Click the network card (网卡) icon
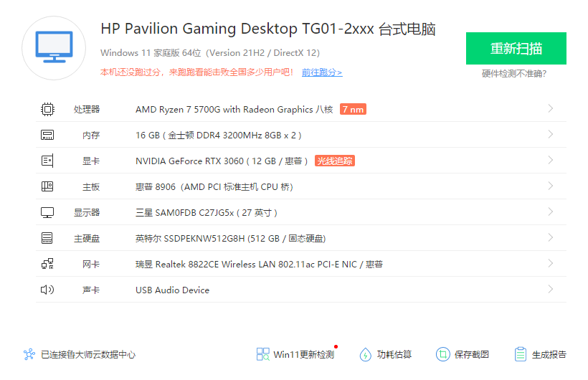 47,264
